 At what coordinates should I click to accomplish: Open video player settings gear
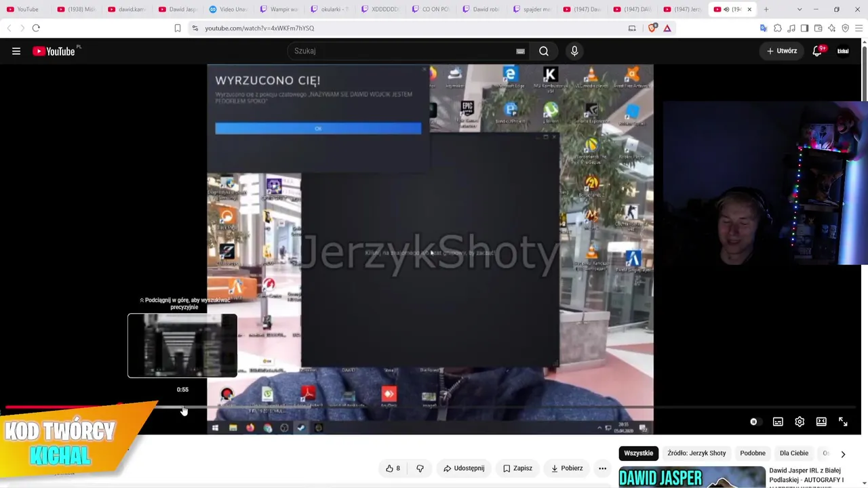(x=800, y=422)
